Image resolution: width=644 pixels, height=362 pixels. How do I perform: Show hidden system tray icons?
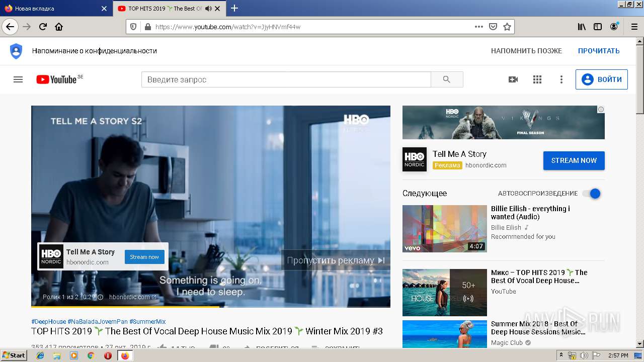click(561, 355)
